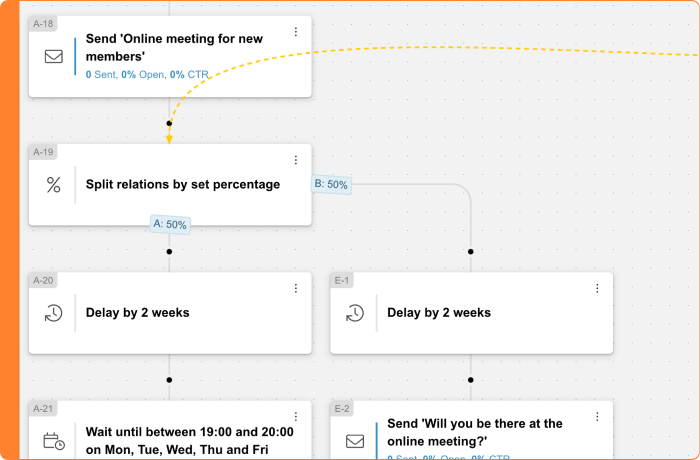Click the connector dot below node A-18
The height and width of the screenshot is (460, 700).
coord(169,123)
